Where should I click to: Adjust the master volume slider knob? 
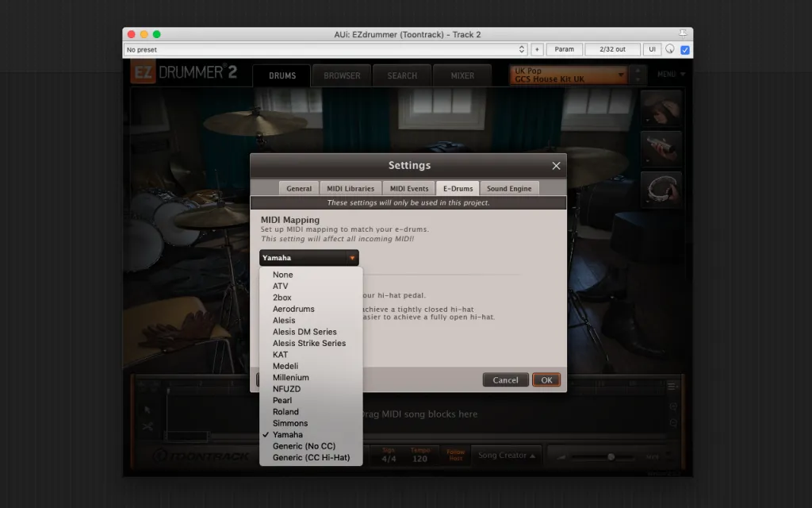(611, 456)
